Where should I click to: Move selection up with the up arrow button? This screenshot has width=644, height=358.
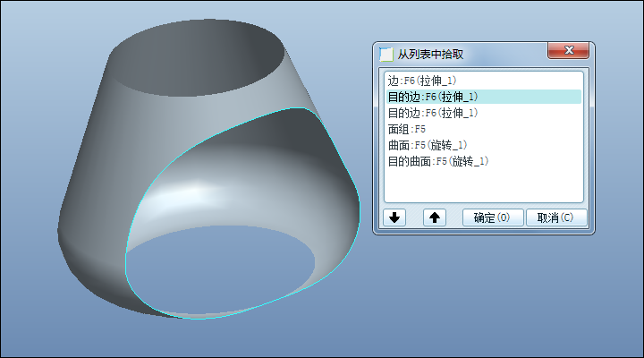pos(435,217)
